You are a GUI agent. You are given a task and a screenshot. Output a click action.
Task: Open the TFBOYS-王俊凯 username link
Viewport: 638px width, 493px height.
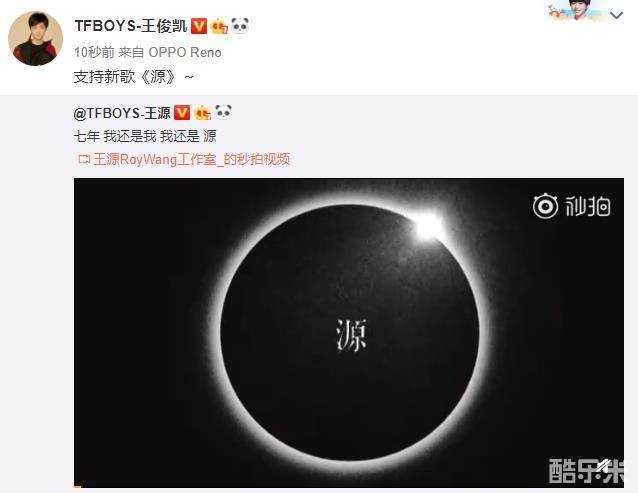(131, 26)
